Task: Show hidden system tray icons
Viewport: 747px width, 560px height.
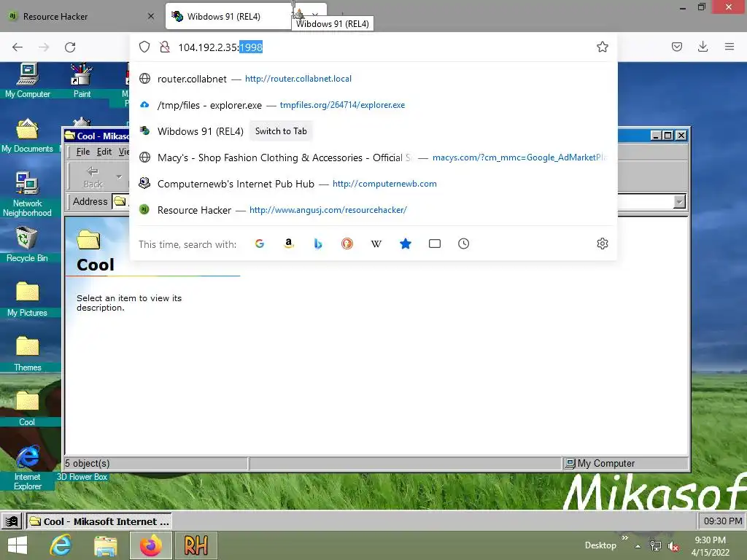Action: (638, 546)
